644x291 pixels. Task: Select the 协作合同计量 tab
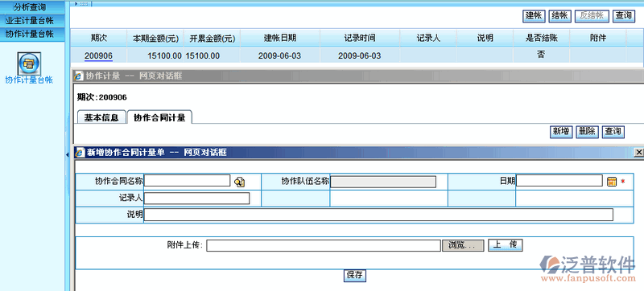click(159, 117)
